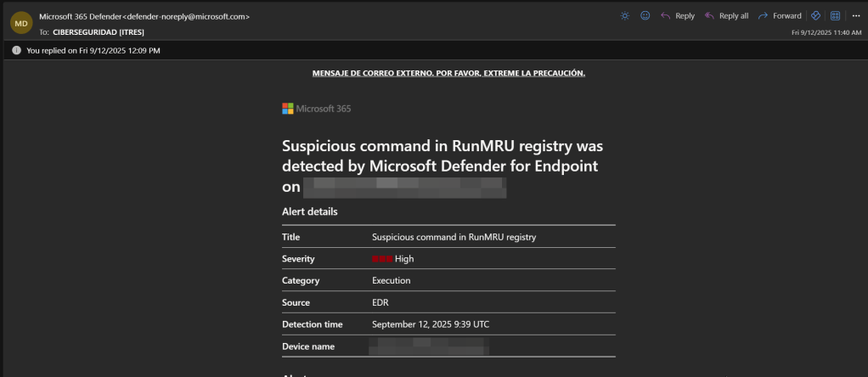Click the Viva Insights icon
The image size is (868, 377).
816,15
